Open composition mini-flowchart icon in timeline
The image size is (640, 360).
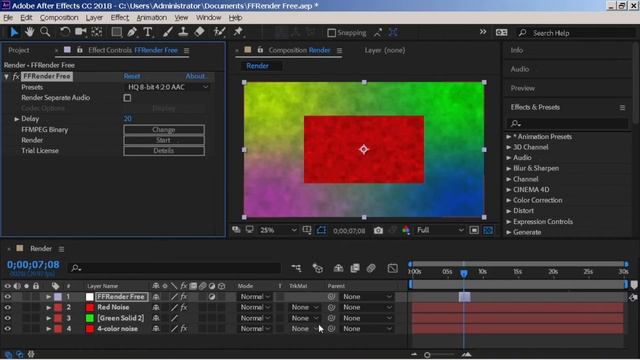(296, 268)
